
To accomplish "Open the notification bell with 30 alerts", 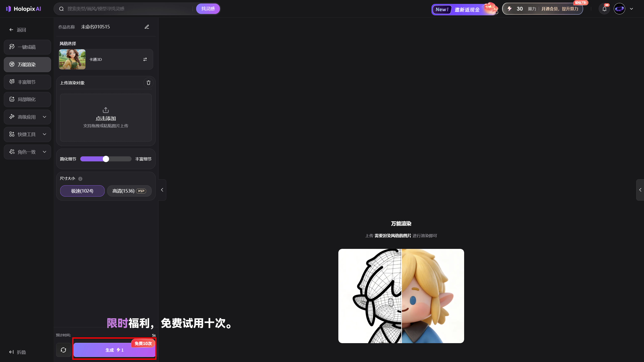I will pos(604,9).
